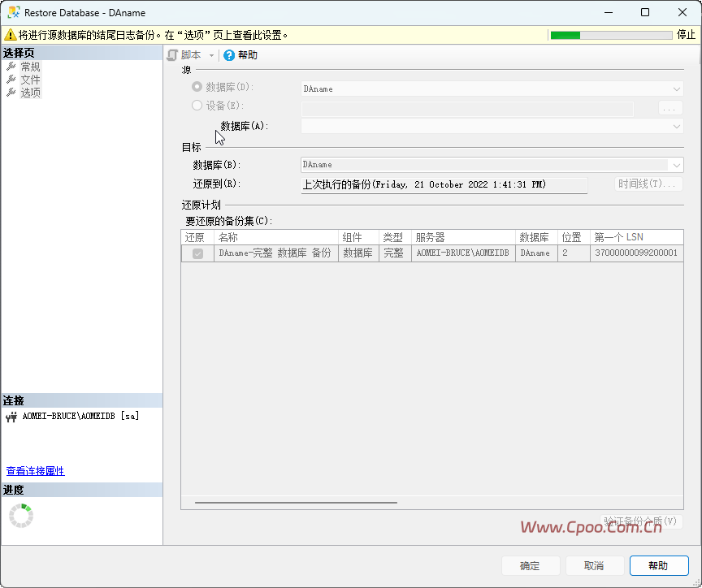This screenshot has width=702, height=588.
Task: Click the 服务器 column header
Action: click(x=463, y=237)
